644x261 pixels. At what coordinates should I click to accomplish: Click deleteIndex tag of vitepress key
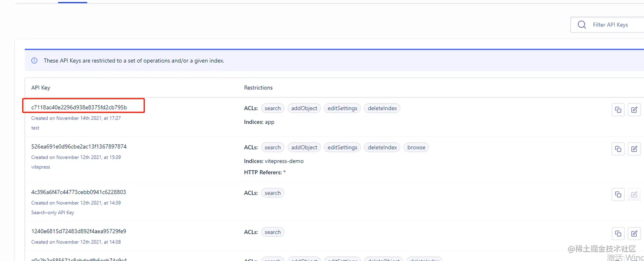tap(382, 147)
